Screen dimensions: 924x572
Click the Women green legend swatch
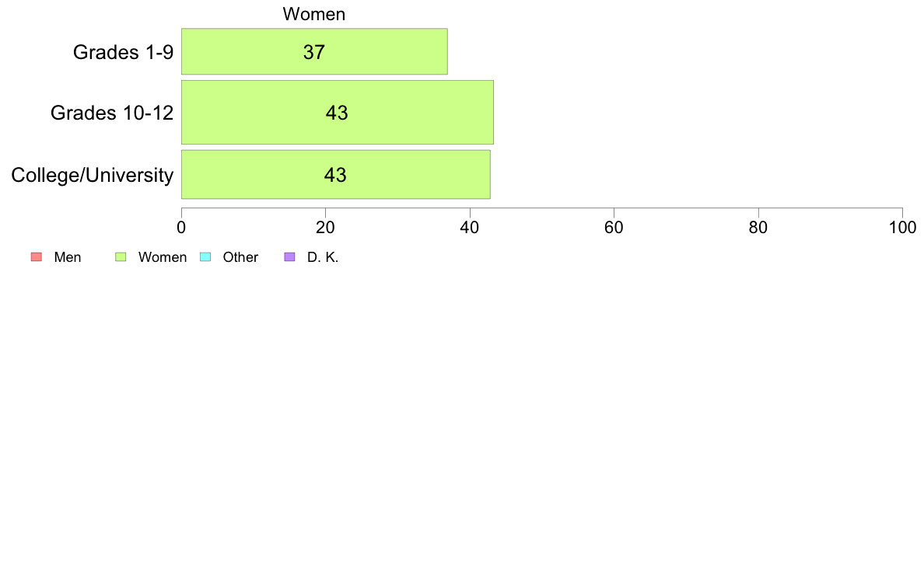tap(121, 256)
